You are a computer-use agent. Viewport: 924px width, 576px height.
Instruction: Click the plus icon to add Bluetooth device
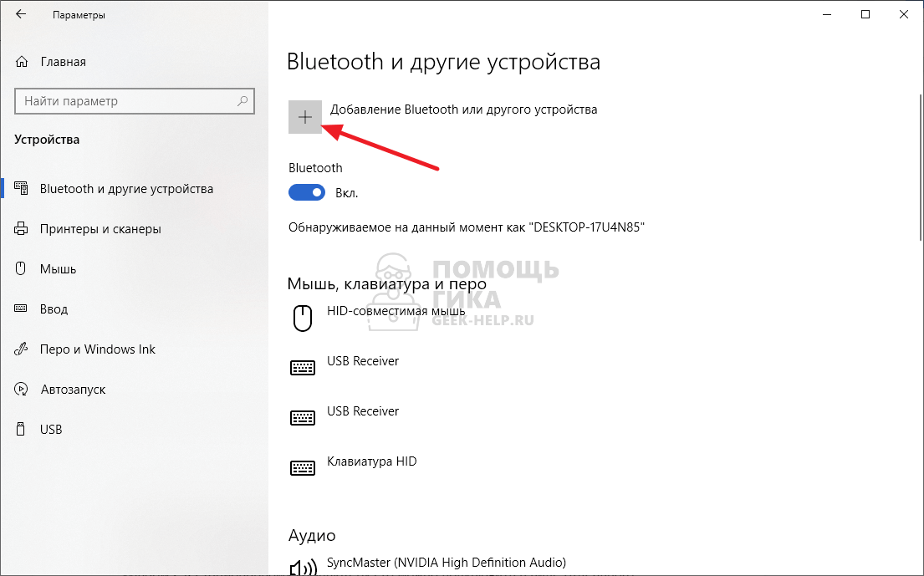pos(305,117)
